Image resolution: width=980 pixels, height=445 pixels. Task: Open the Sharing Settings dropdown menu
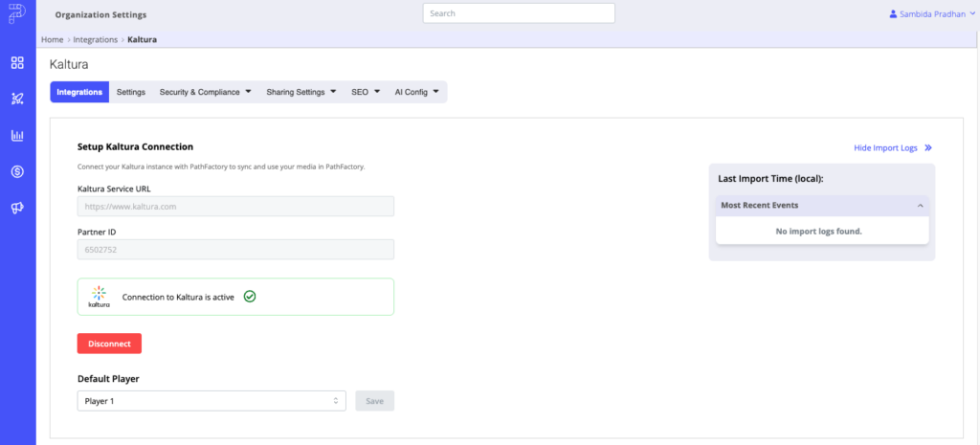tap(301, 92)
